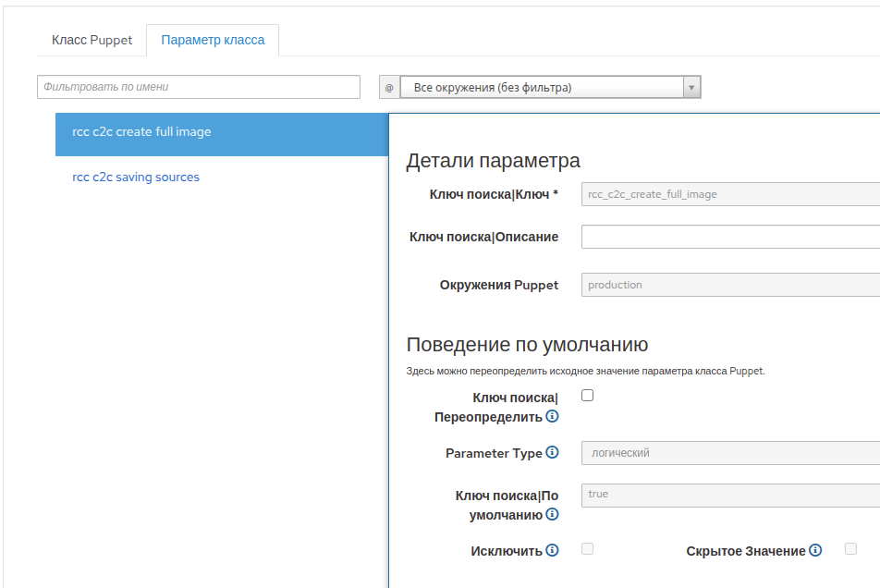Image resolution: width=880 pixels, height=588 pixels.
Task: Open rcc c2c saving sources parameter
Action: coord(136,177)
